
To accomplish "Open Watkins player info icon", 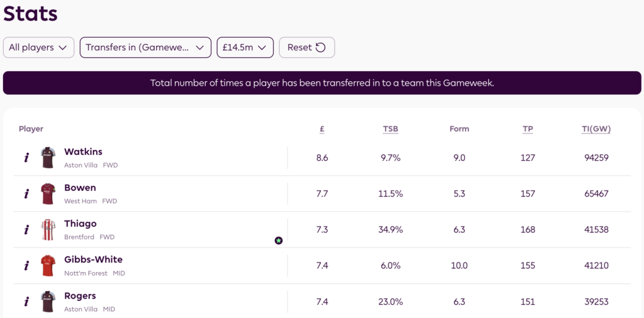I will 26,158.
